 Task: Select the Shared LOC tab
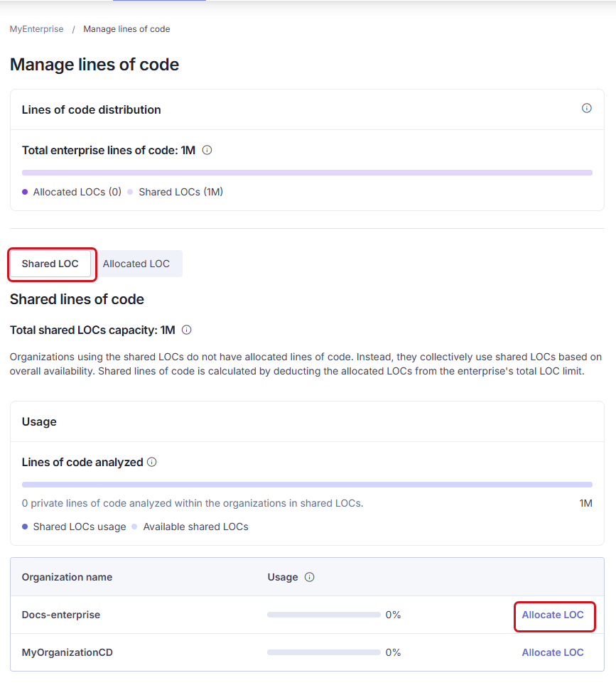coord(50,264)
